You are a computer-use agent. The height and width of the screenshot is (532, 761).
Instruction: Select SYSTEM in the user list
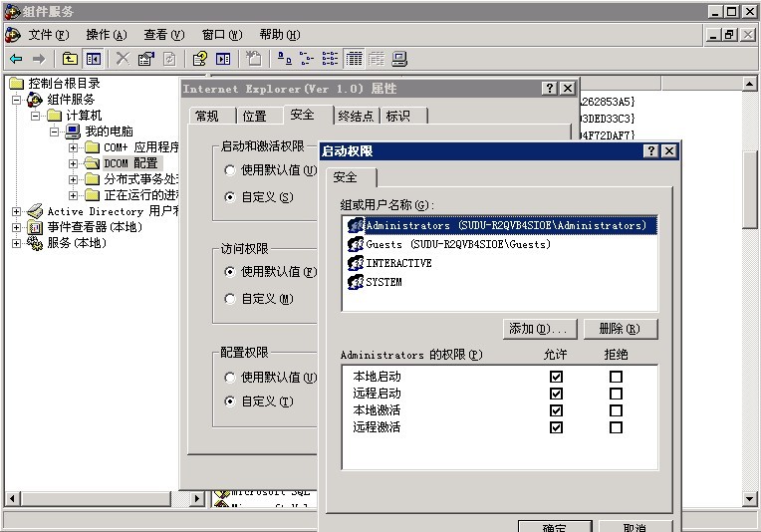pyautogui.click(x=383, y=282)
